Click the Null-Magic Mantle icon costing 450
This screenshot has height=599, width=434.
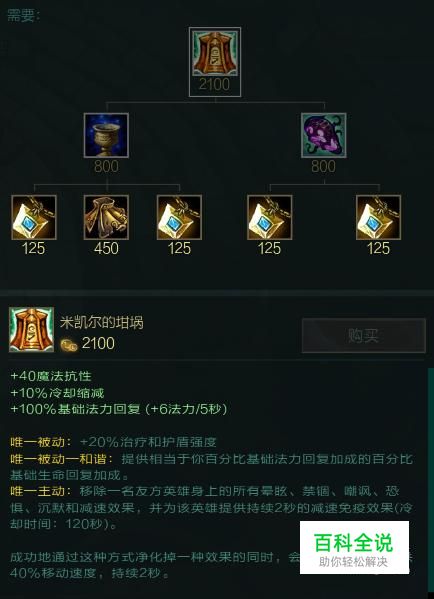pos(106,217)
